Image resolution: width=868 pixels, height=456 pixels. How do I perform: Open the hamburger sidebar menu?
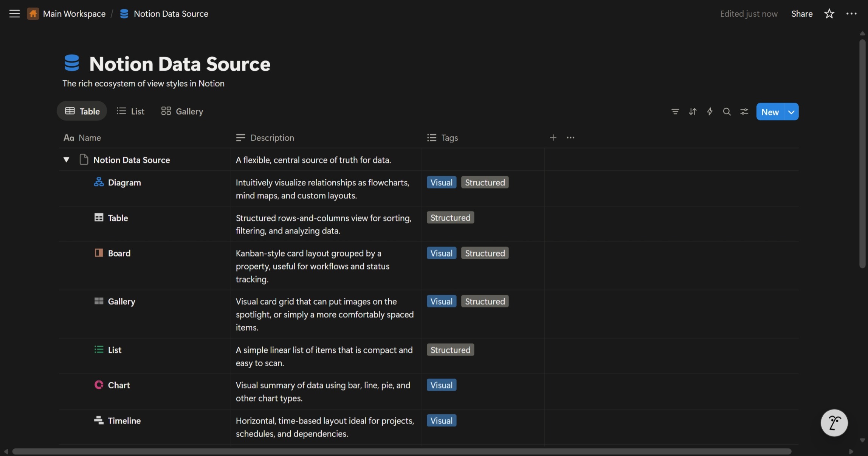click(x=14, y=14)
